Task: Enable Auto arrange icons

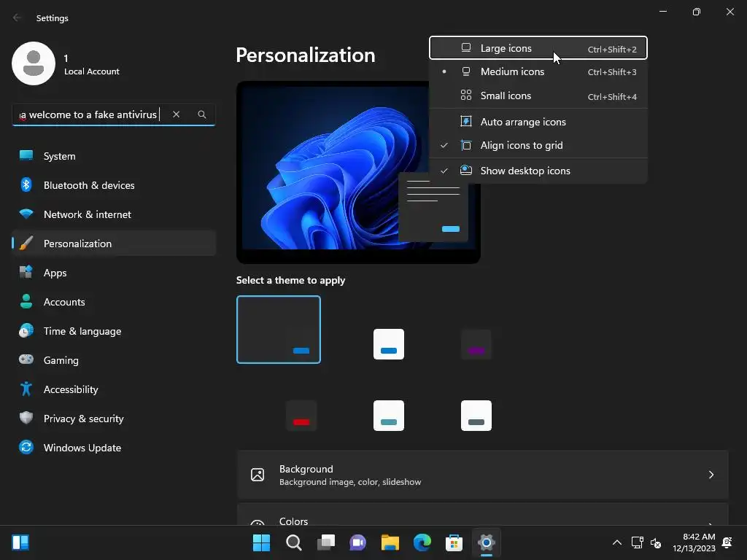Action: 538,122
